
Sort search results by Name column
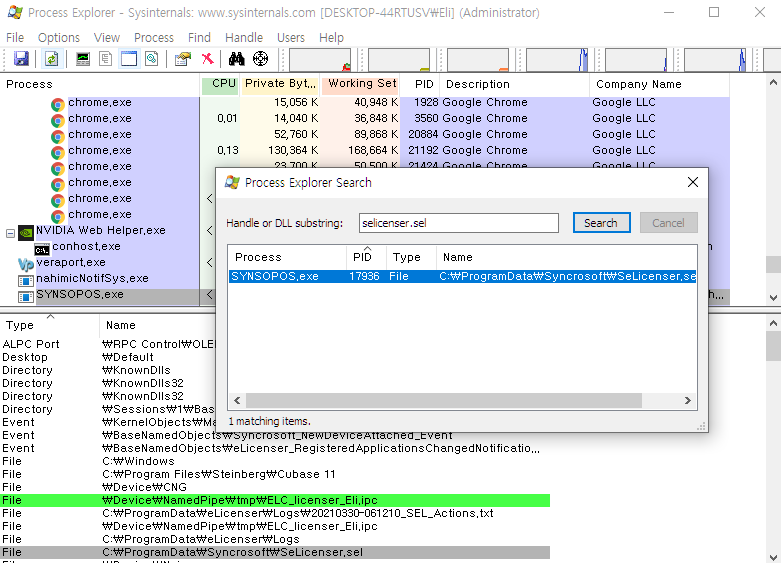(567, 257)
